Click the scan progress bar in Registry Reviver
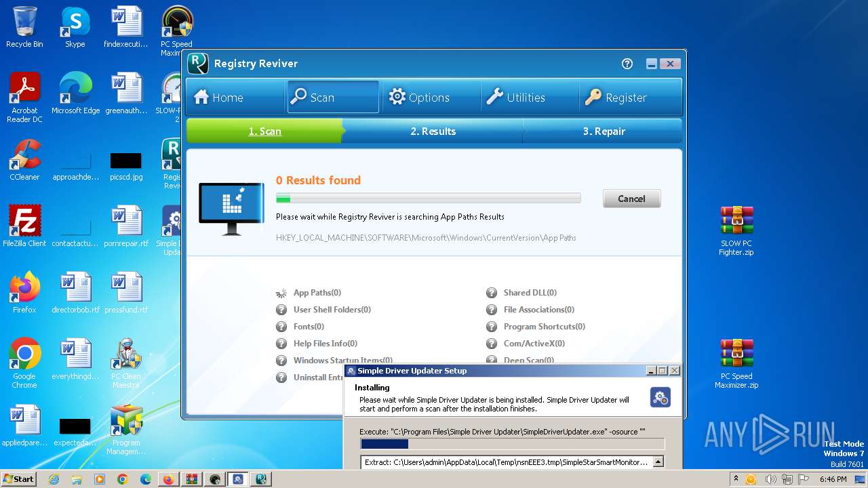 [x=428, y=199]
